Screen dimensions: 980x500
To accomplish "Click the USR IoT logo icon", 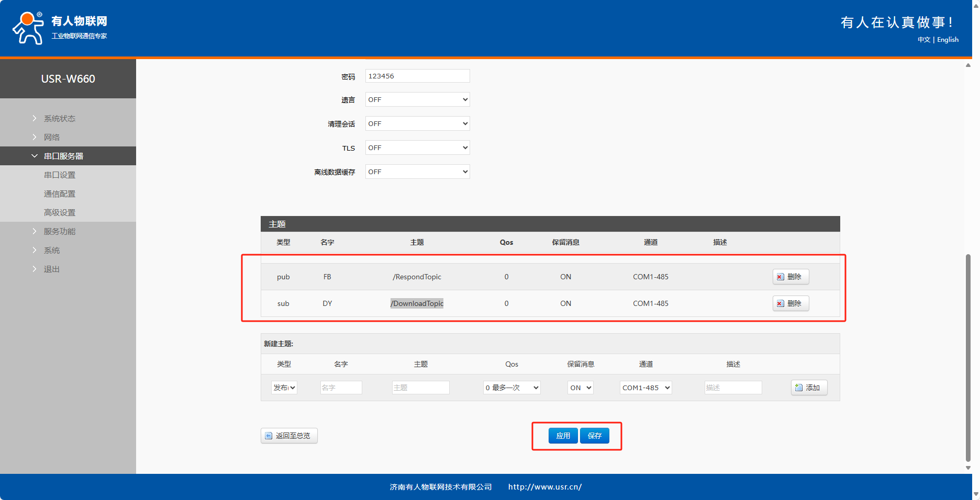I will (28, 28).
